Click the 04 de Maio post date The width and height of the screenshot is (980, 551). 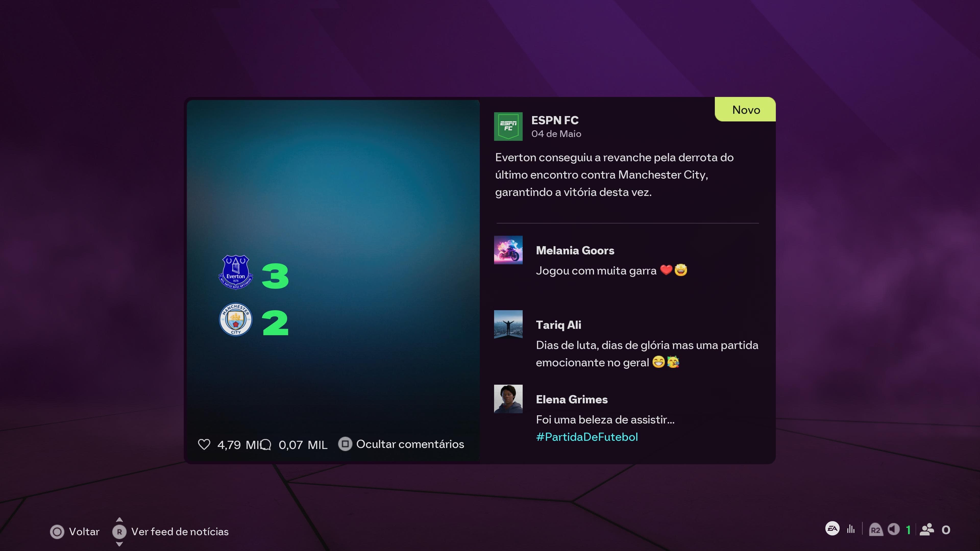[556, 134]
